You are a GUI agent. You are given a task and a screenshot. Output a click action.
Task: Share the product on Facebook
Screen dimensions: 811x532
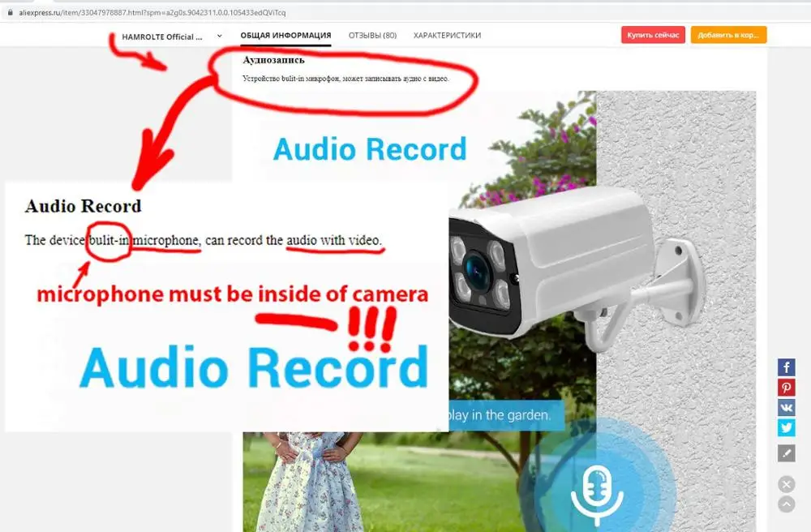point(786,367)
